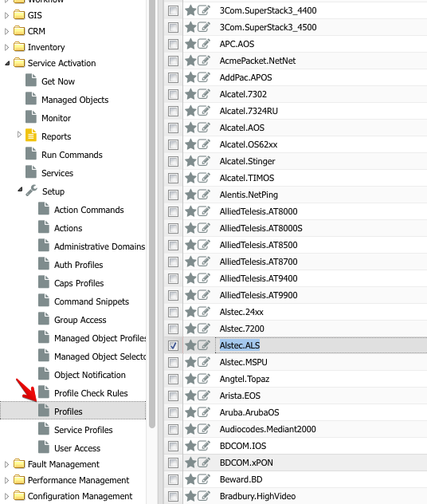
Task: Click the Setup wrench icon
Action: [x=31, y=191]
